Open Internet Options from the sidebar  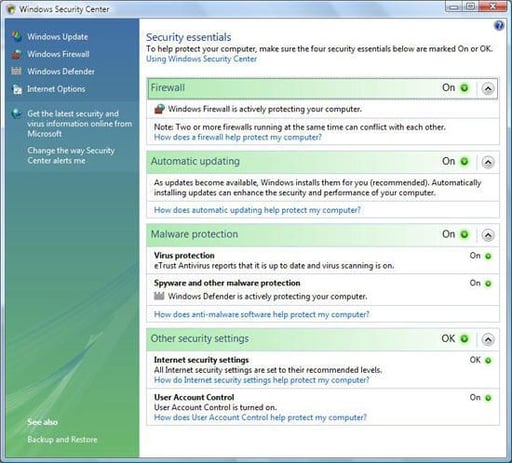click(56, 89)
